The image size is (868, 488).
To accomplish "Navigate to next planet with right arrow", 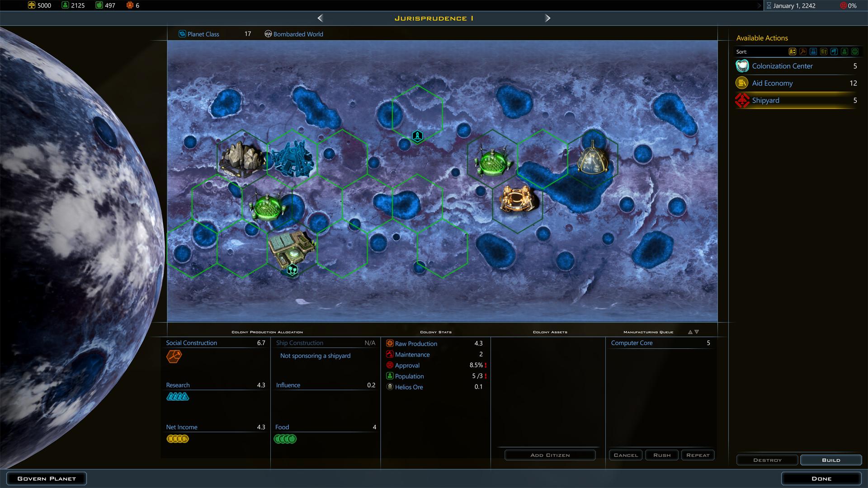I will point(547,18).
